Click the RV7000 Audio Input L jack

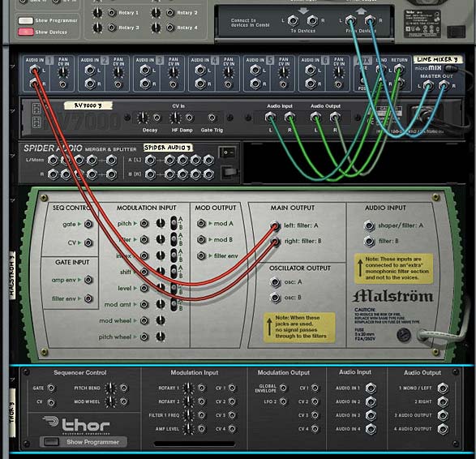(x=270, y=117)
